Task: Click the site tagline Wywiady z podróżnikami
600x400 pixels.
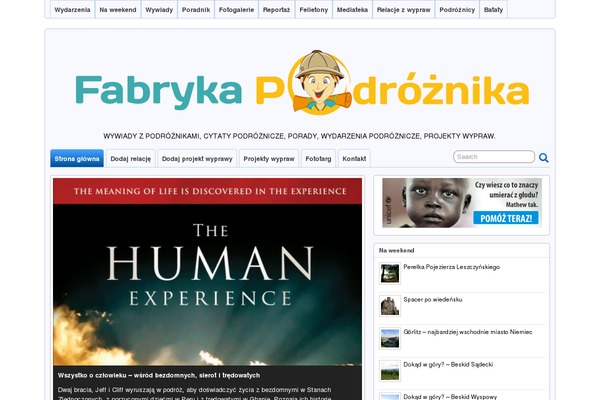Action: (299, 136)
